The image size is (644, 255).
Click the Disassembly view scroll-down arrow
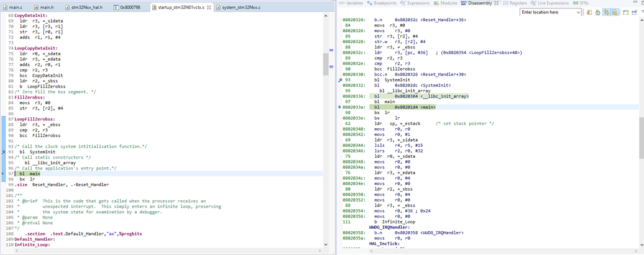[641, 246]
